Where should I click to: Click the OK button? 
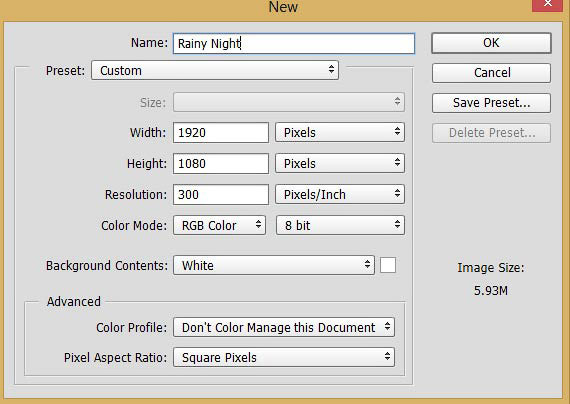491,43
